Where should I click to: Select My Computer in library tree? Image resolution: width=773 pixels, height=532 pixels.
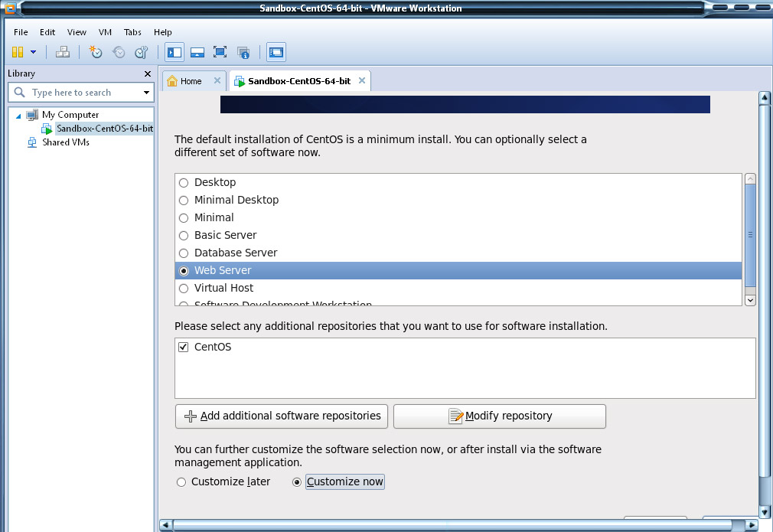click(x=70, y=115)
